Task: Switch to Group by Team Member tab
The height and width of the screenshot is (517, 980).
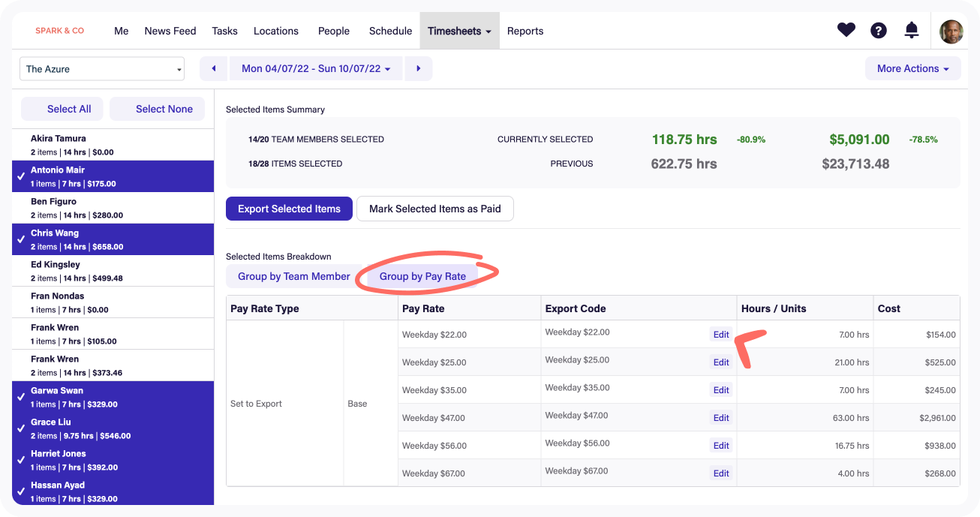Action: [x=293, y=276]
